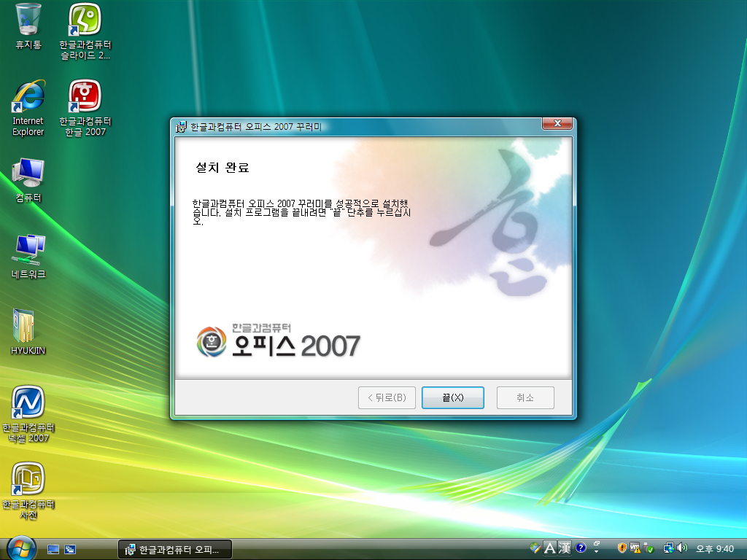This screenshot has height=560, width=747.
Task: Open 한글과컴퓨터 한글 2007 shortcut
Action: (85, 109)
